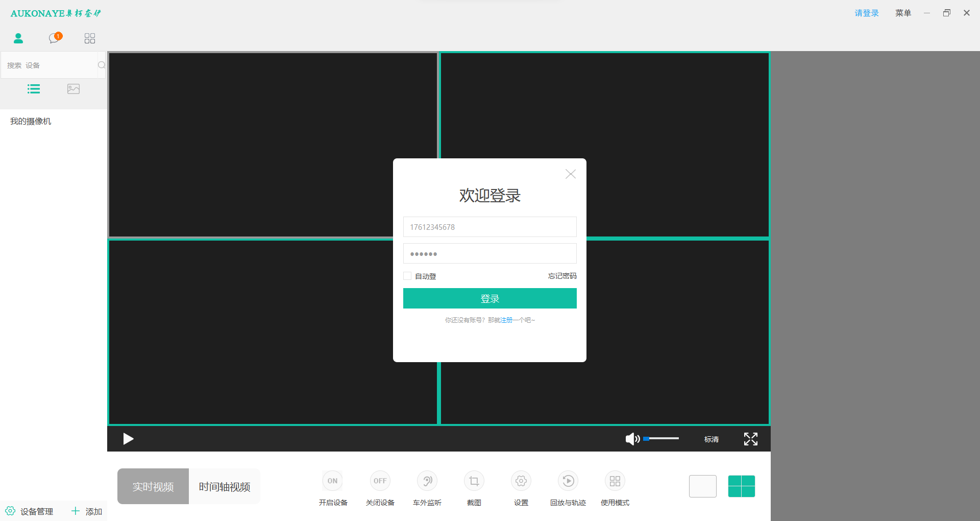The image size is (980, 521).
Task: Click the 关闭设备 OFF icon
Action: (x=380, y=481)
